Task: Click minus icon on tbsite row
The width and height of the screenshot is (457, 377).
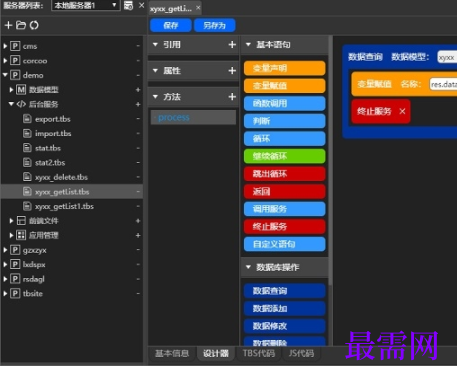Action: 138,294
